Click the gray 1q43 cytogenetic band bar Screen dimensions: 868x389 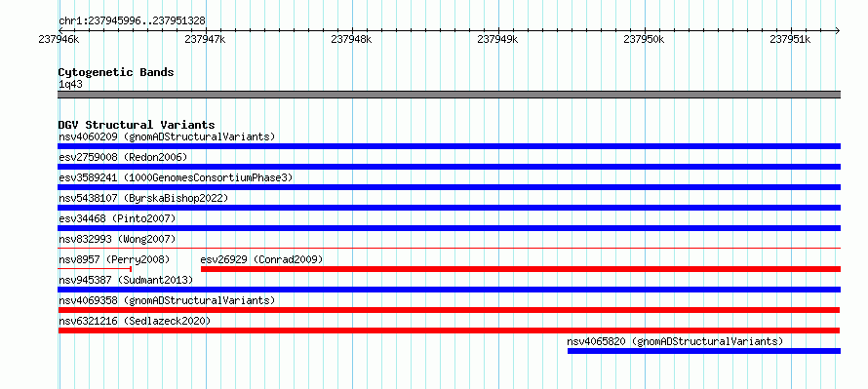[x=449, y=95]
